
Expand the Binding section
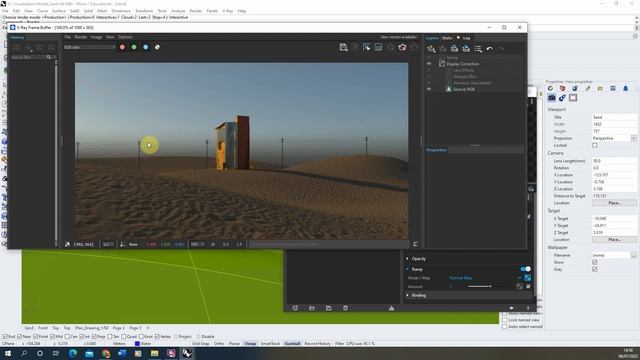click(407, 295)
